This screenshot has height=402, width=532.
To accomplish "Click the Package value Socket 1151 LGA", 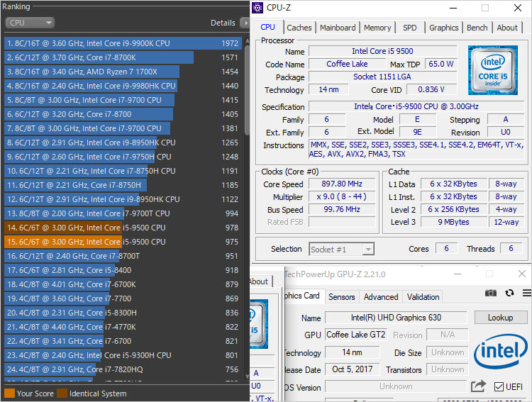I will pos(383,77).
